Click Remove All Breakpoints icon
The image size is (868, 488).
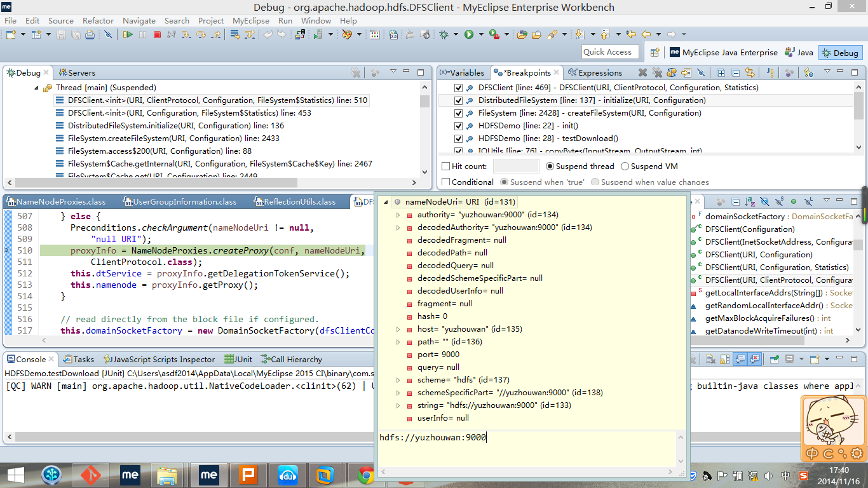(x=657, y=72)
